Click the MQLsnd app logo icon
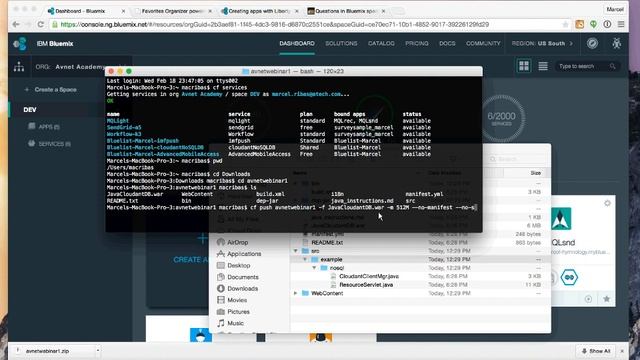 coord(561,219)
